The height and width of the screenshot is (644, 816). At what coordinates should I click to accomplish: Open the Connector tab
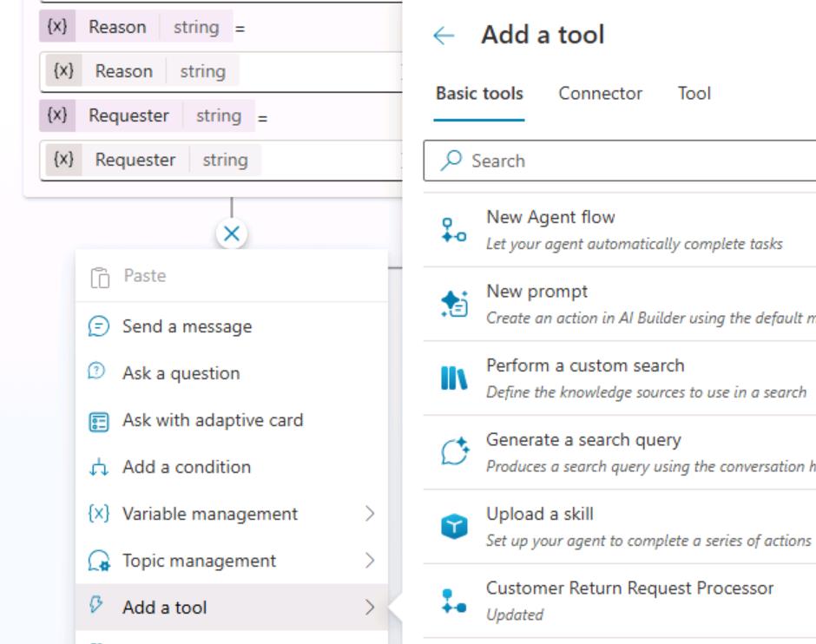tap(600, 94)
